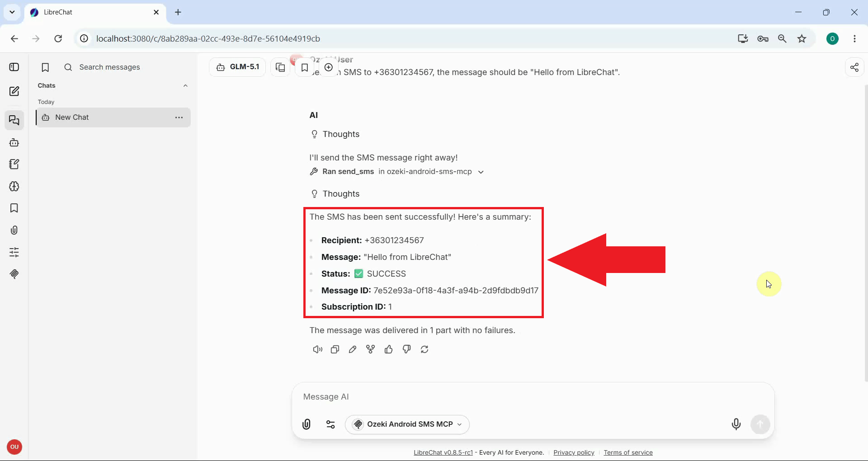The height and width of the screenshot is (461, 868).
Task: Open the password manager key icon
Action: coord(763,39)
